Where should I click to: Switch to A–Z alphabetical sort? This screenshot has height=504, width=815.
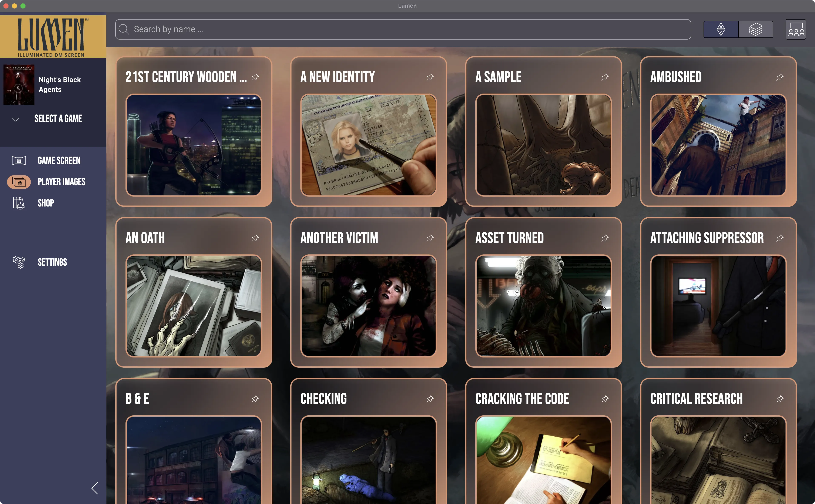click(x=721, y=29)
